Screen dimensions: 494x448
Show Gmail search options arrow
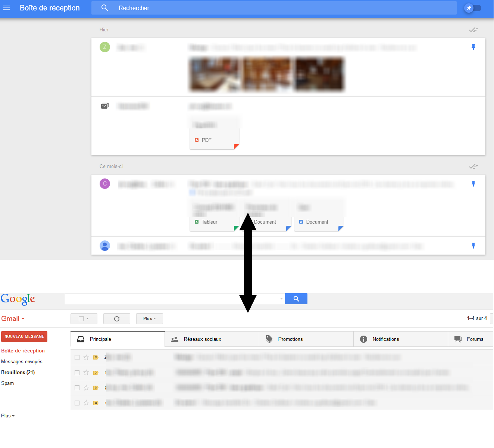point(281,299)
